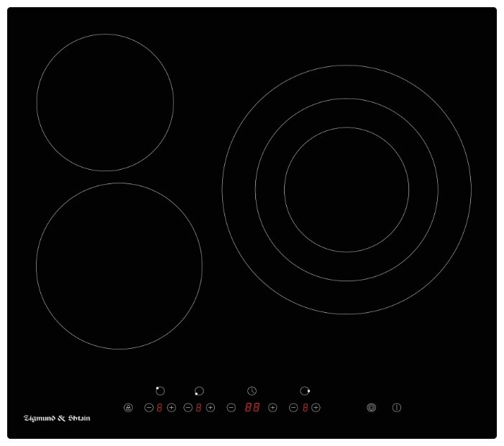
Task: Decrease top-left burner heat with minus
Action: [149, 408]
